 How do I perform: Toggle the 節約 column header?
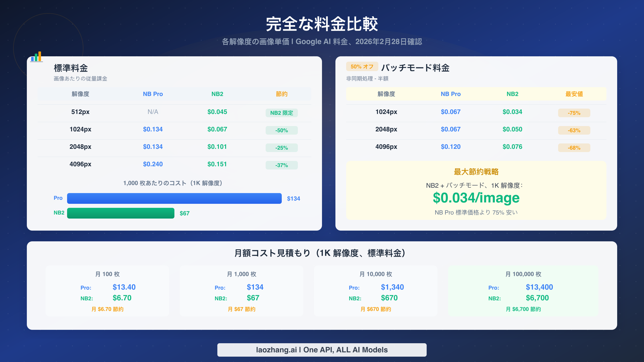click(281, 94)
